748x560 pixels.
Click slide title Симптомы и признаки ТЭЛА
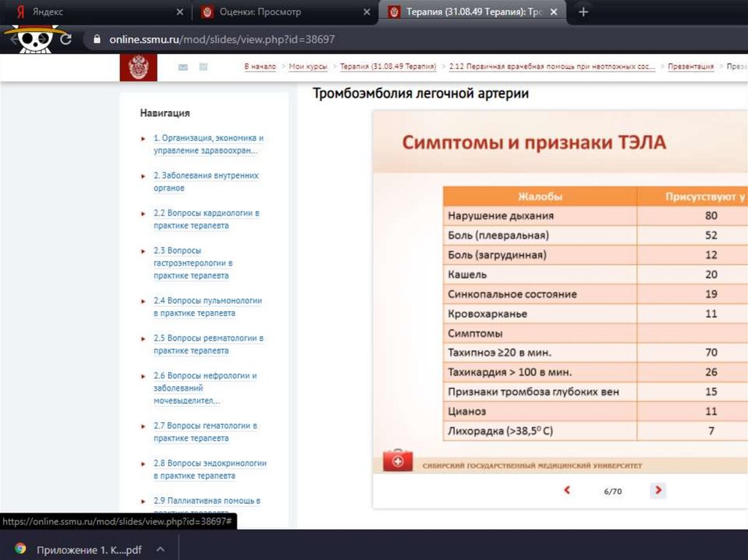click(534, 142)
